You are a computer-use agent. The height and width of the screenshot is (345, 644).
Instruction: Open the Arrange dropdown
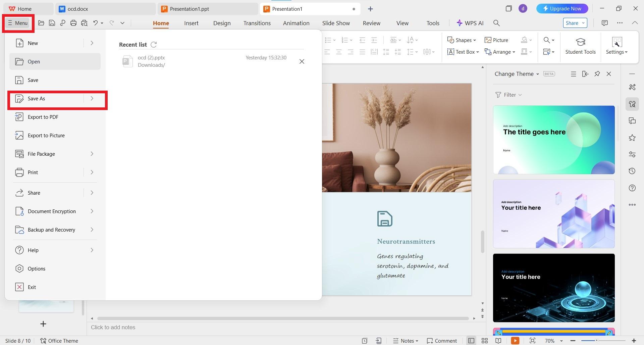click(x=500, y=52)
